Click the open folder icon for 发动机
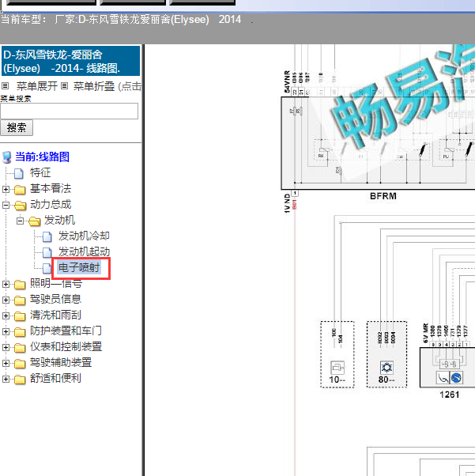 pyautogui.click(x=35, y=221)
